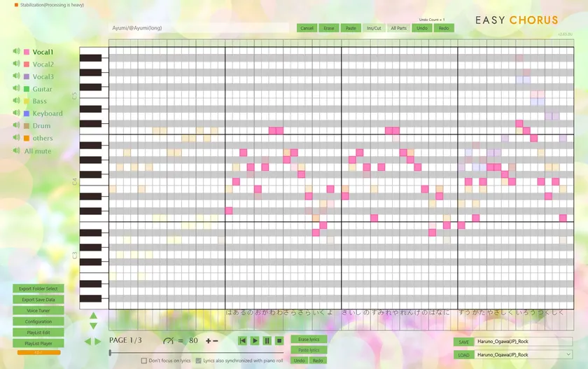
Task: Click the Drum track speaker icon
Action: (15, 125)
